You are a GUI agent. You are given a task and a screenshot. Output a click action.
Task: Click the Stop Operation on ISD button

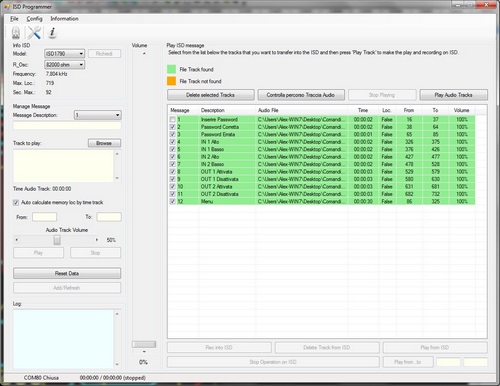pos(273,362)
